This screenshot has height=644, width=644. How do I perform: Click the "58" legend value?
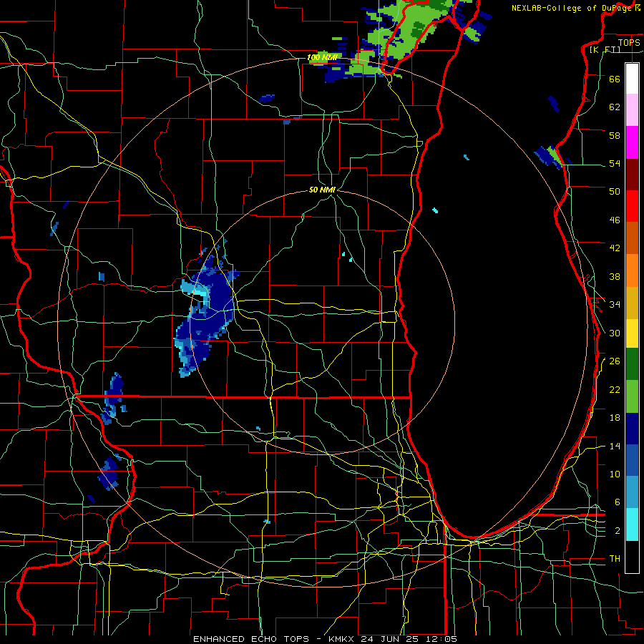(x=615, y=135)
